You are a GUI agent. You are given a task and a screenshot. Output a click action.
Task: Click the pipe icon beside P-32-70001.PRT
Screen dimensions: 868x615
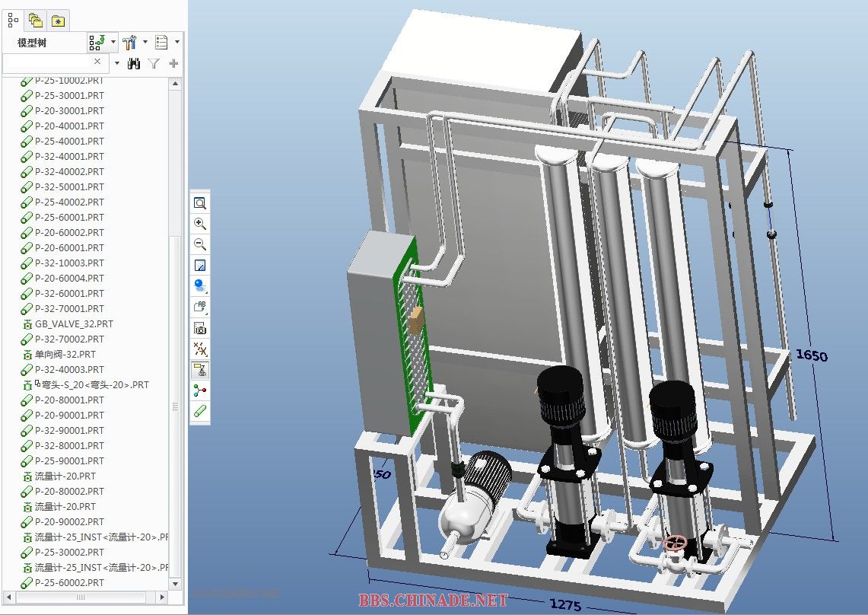(27, 309)
